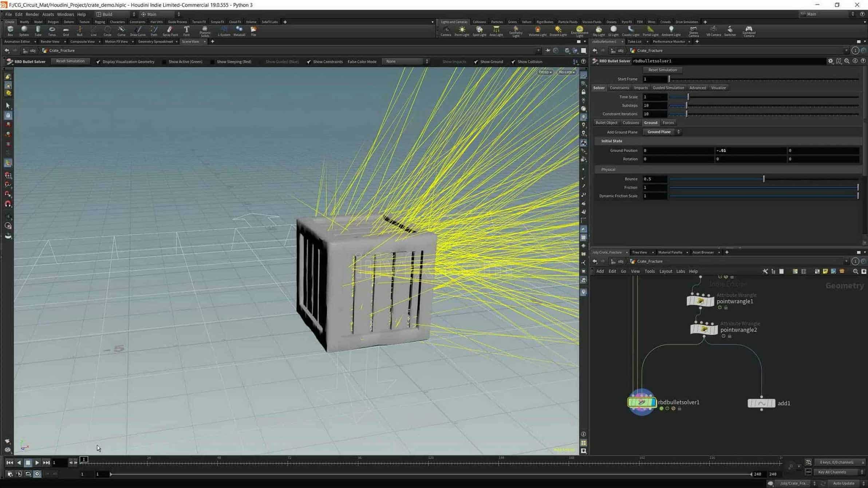Open parameter pane gear settings icon
The width and height of the screenshot is (868, 488).
830,61
